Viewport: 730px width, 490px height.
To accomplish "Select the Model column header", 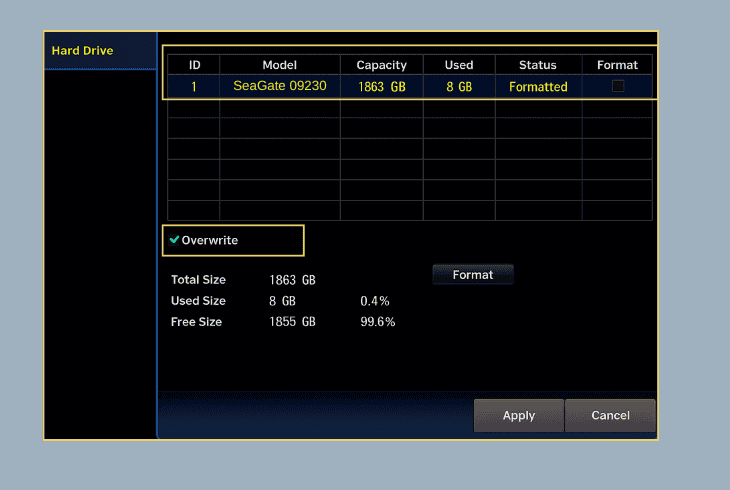I will [x=280, y=65].
